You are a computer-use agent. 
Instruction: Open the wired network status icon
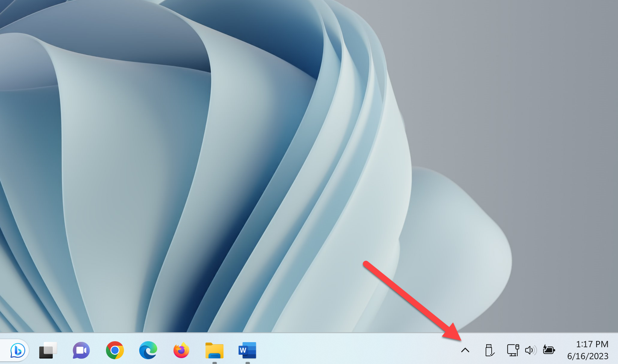point(513,350)
